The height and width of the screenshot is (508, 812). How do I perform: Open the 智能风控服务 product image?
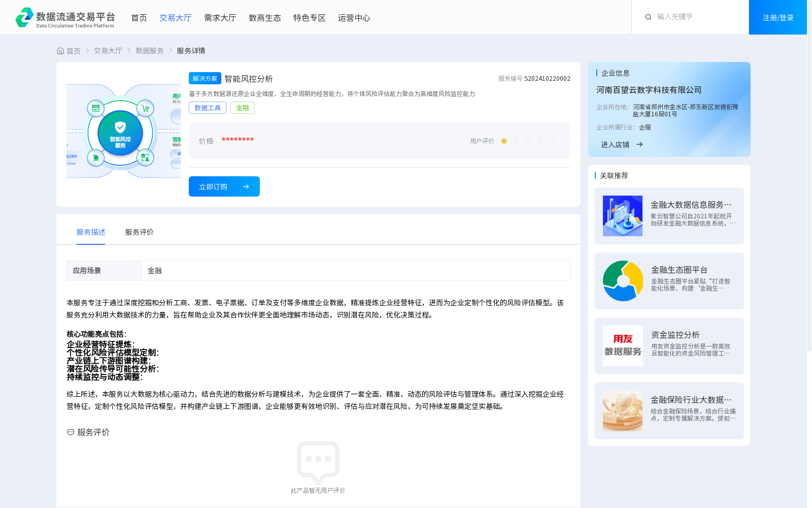[x=123, y=131]
